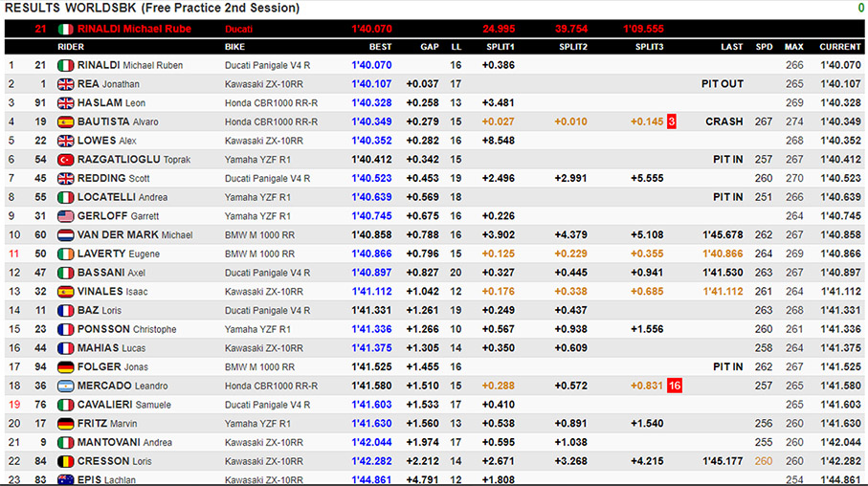The image size is (868, 486).
Task: Click the Turkish flag next to RAZGATLIOGLU Toprak
Action: tap(65, 160)
